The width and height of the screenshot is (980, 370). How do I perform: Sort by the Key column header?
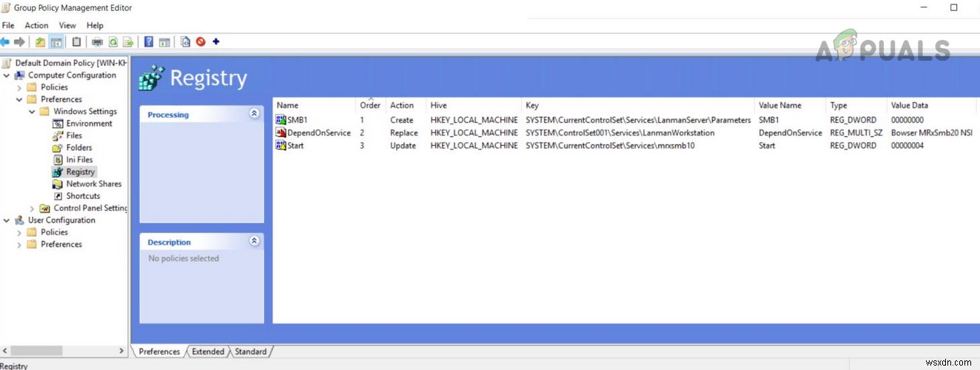pos(638,105)
